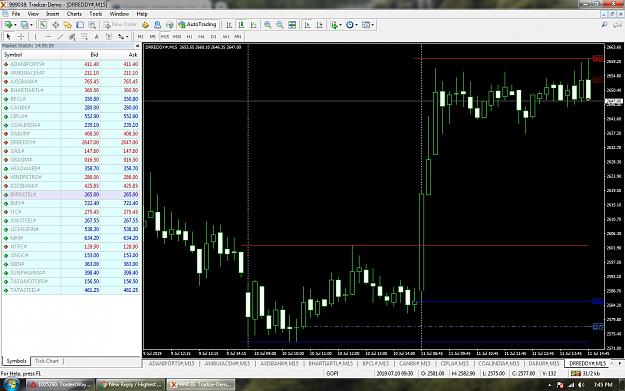Open the Arrows objects dropdown
This screenshot has width=625, height=391.
(x=123, y=37)
